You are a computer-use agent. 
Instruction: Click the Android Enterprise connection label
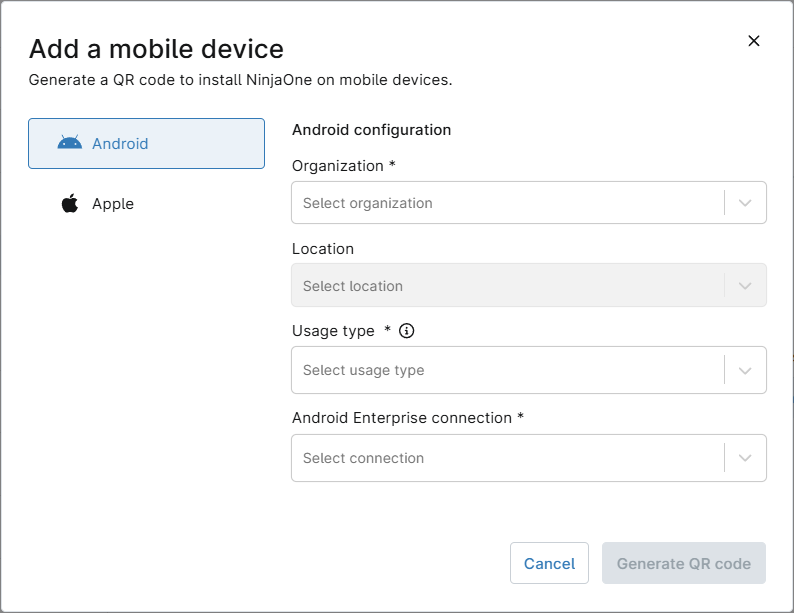402,418
